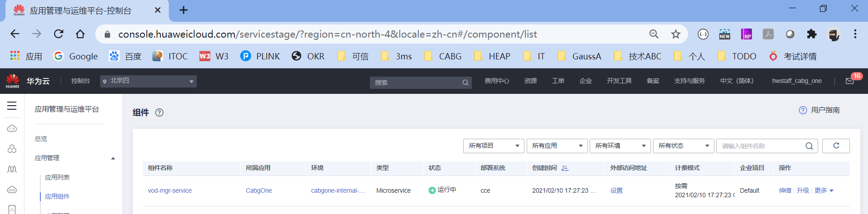
Task: Click the Huawei Cloud logo
Action: click(x=13, y=81)
